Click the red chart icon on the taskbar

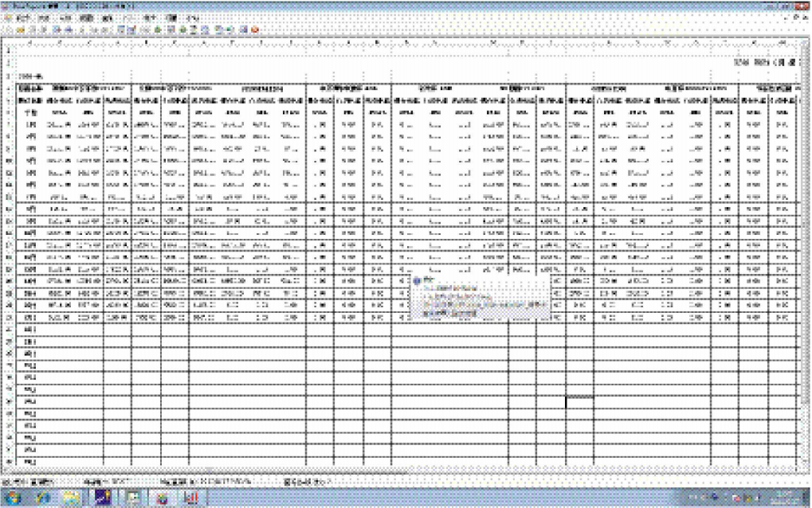pyautogui.click(x=192, y=499)
